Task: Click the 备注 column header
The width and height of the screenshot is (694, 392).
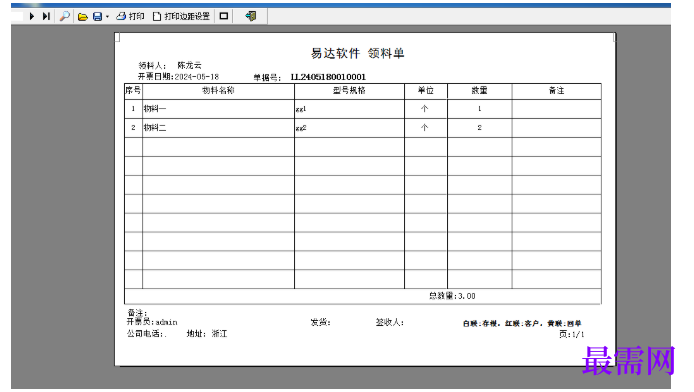Action: [x=556, y=91]
